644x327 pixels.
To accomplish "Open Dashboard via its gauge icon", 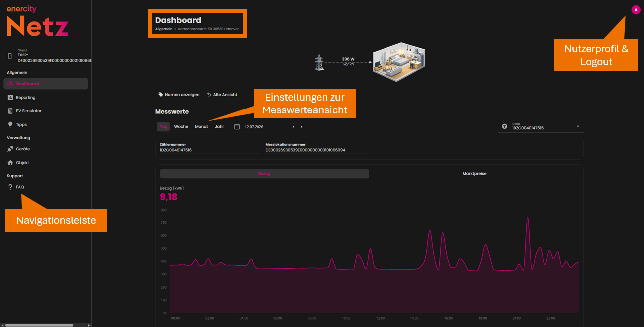I will pyautogui.click(x=10, y=84).
